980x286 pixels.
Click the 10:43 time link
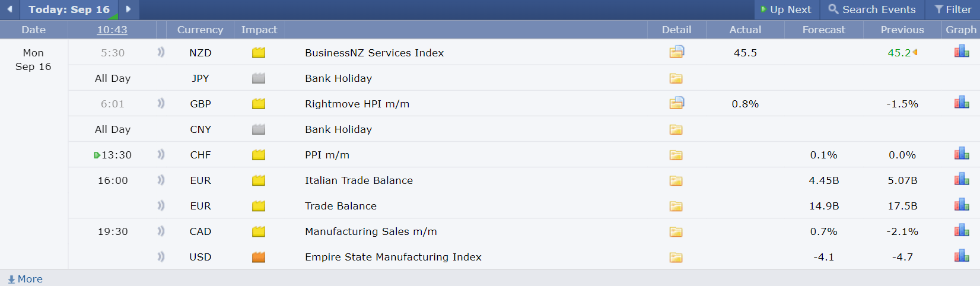pos(112,30)
